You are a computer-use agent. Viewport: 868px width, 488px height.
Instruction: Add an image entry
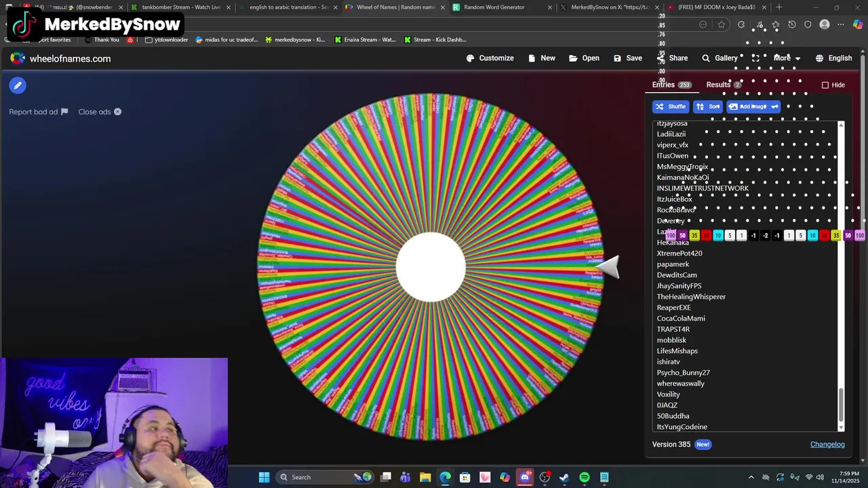click(747, 106)
